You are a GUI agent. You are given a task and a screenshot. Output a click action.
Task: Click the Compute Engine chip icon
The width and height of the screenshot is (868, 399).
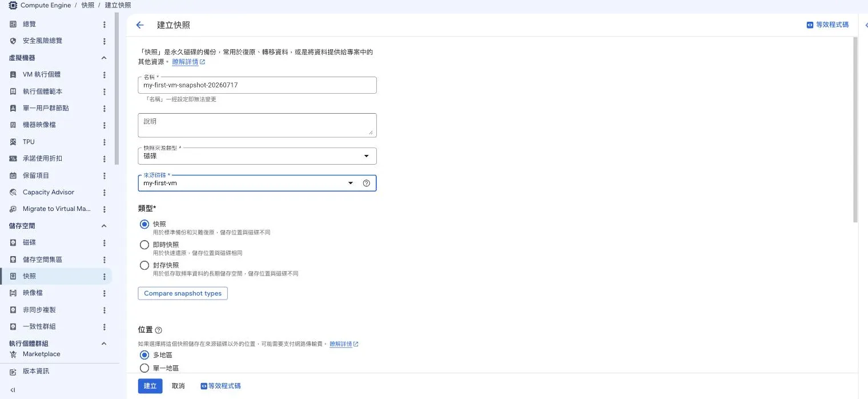pyautogui.click(x=13, y=5)
